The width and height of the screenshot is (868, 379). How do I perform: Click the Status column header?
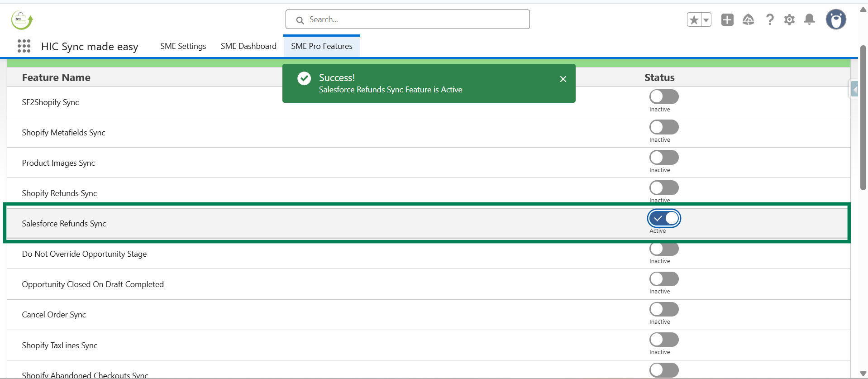pos(659,77)
